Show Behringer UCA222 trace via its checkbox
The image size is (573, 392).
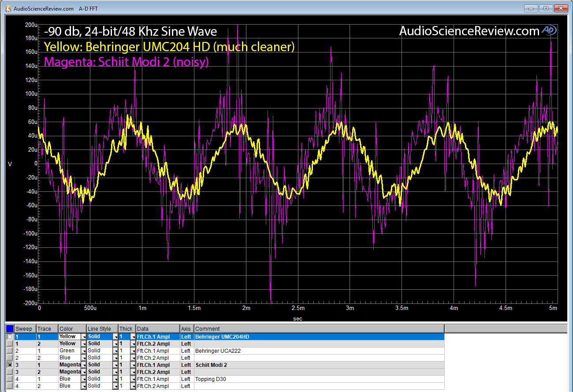click(x=10, y=351)
